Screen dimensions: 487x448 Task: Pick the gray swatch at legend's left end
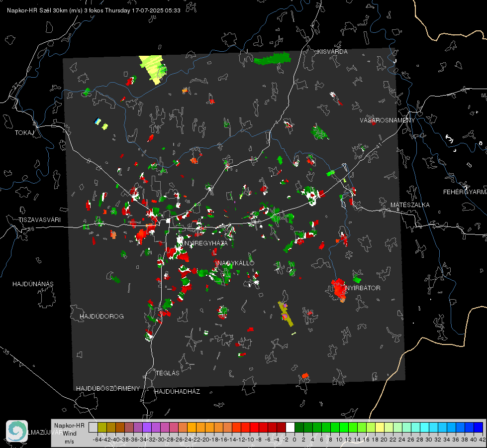(93, 427)
